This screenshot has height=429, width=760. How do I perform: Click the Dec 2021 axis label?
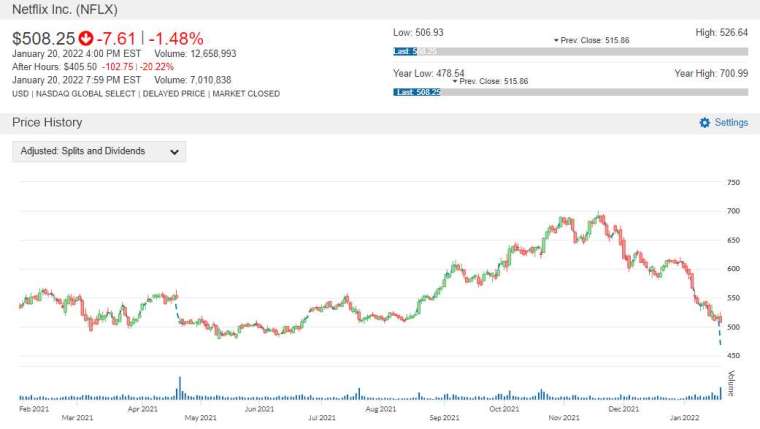coord(624,409)
